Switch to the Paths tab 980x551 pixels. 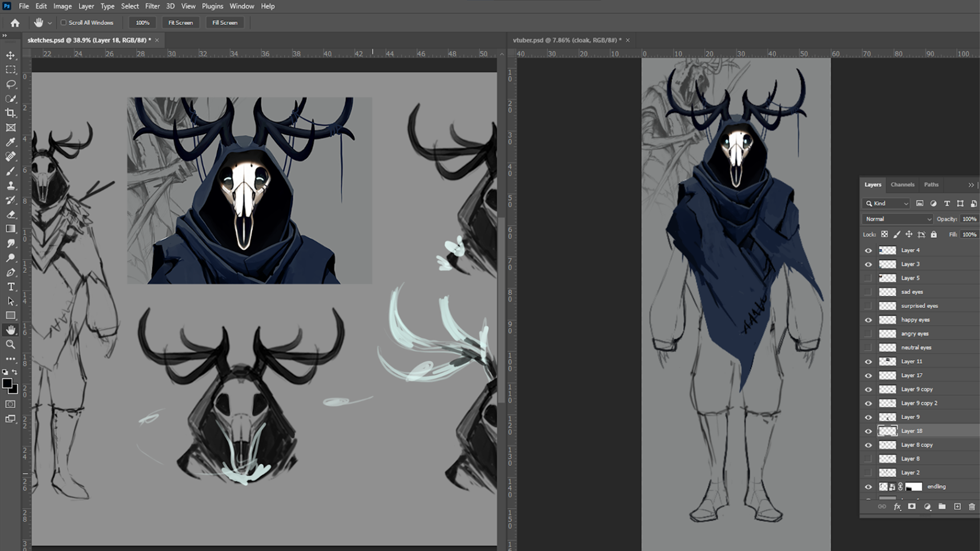pos(931,185)
